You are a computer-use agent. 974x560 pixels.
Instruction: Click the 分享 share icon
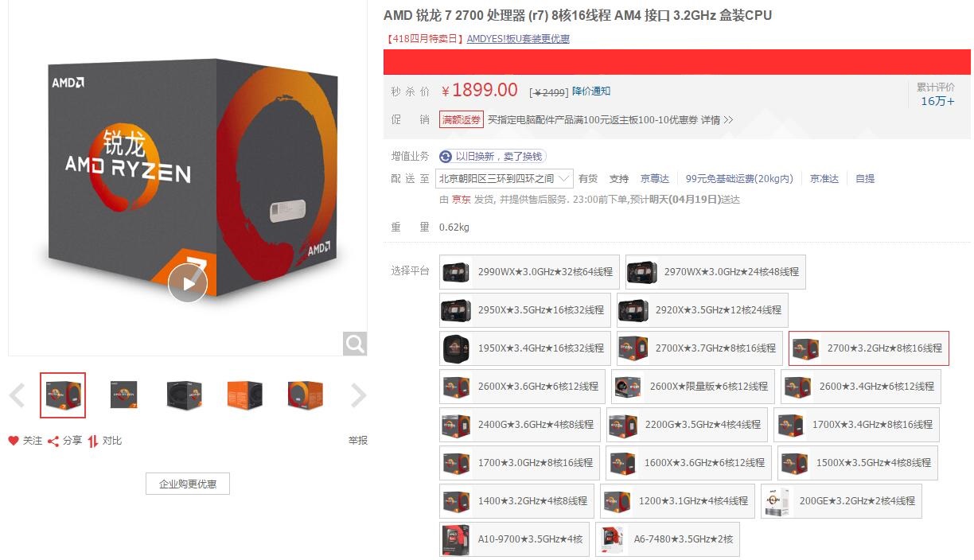(x=53, y=441)
